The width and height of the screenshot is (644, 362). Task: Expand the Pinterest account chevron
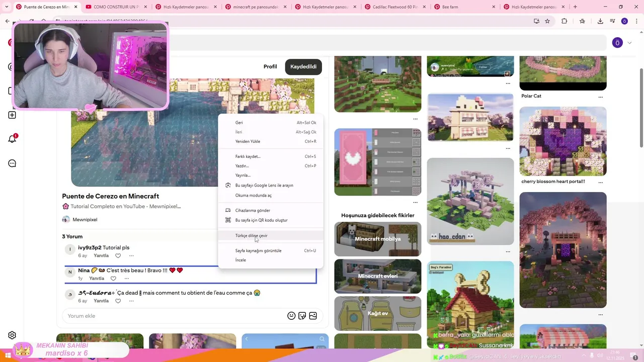(x=629, y=43)
